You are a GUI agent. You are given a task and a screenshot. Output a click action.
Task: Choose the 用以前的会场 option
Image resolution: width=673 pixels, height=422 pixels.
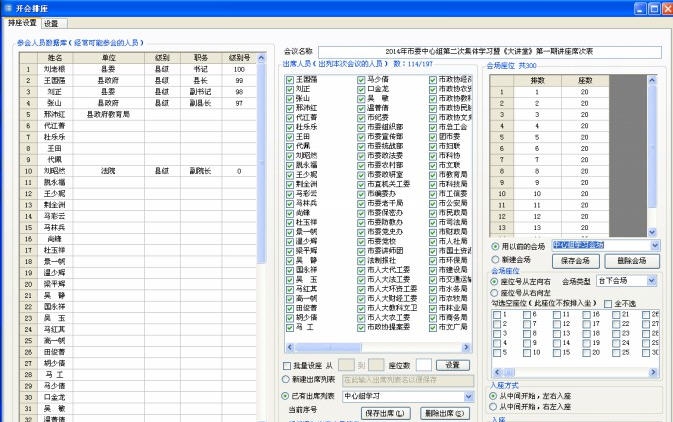(495, 246)
